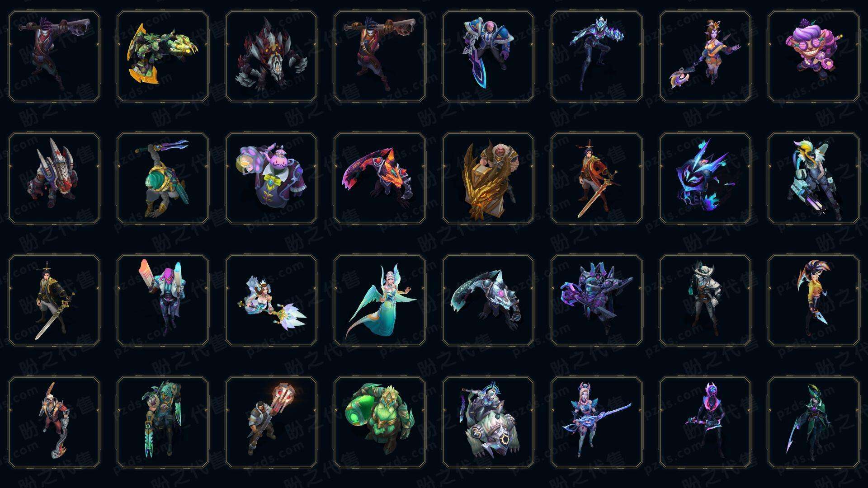Choose the dark red spiked beast skin
This screenshot has width=868, height=488.
pos(271,56)
